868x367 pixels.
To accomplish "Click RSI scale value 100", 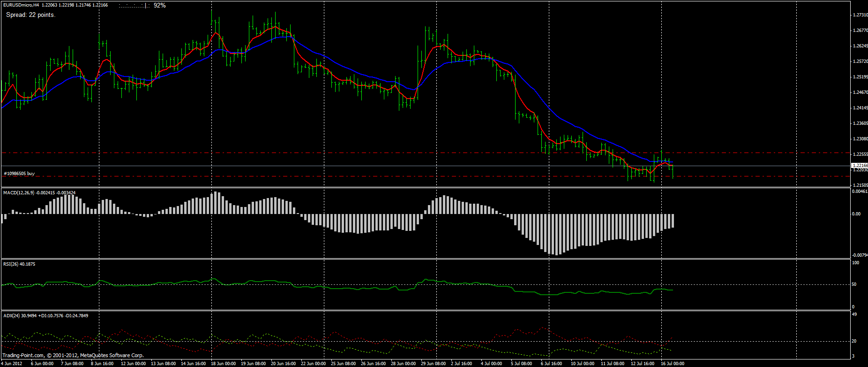I will [856, 263].
